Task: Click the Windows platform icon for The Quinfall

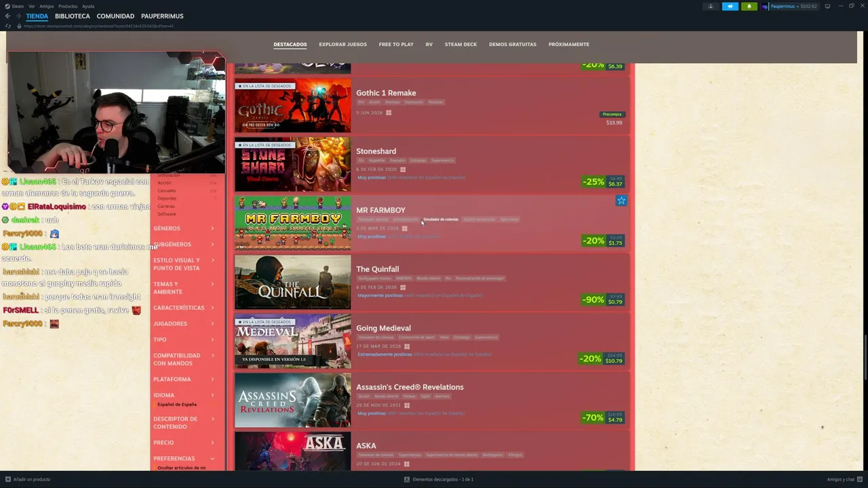Action: [x=403, y=287]
